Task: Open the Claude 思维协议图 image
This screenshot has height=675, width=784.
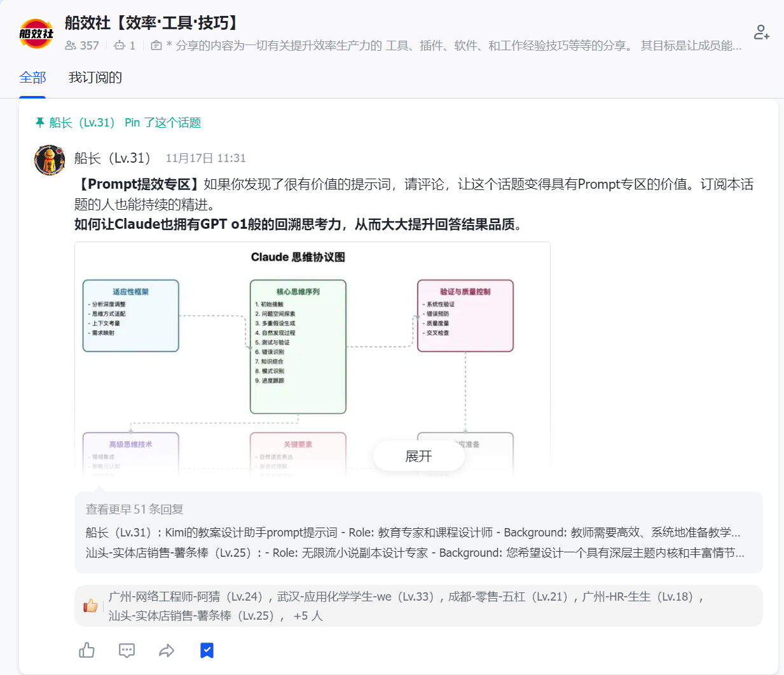Action: click(312, 359)
